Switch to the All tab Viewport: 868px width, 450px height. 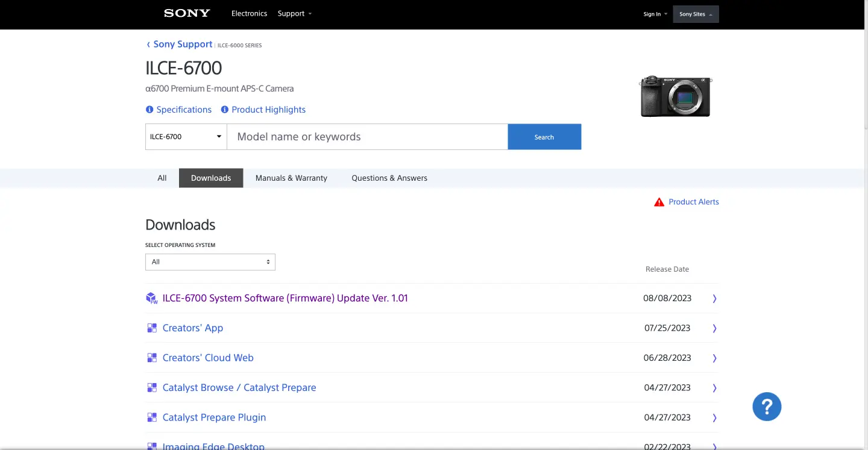click(x=162, y=178)
